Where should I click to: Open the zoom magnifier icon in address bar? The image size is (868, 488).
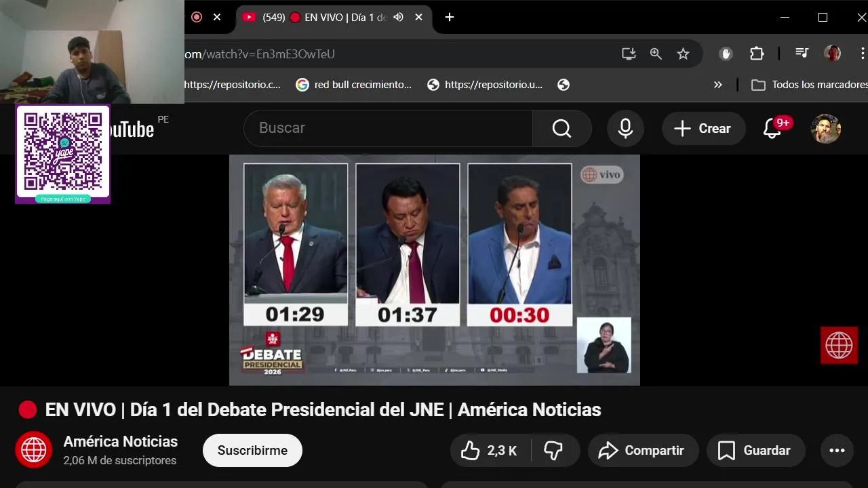pos(656,54)
